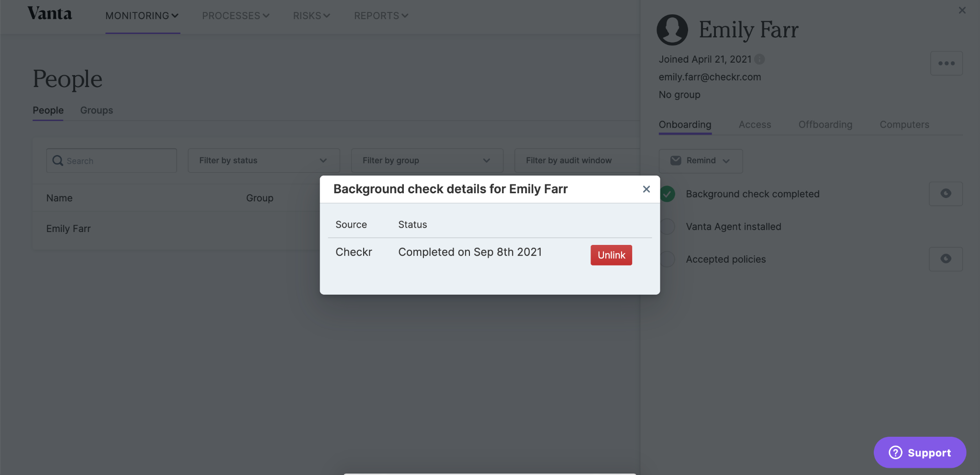Click 'Completed on Sep 8th 2021' status text
The width and height of the screenshot is (980, 475).
470,252
